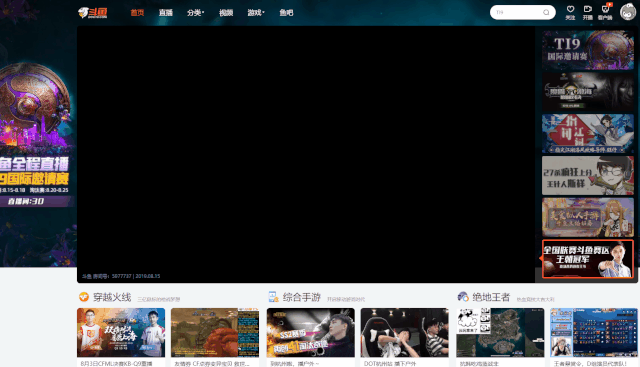Open the 视频 nav item
The height and width of the screenshot is (367, 640).
pos(226,13)
